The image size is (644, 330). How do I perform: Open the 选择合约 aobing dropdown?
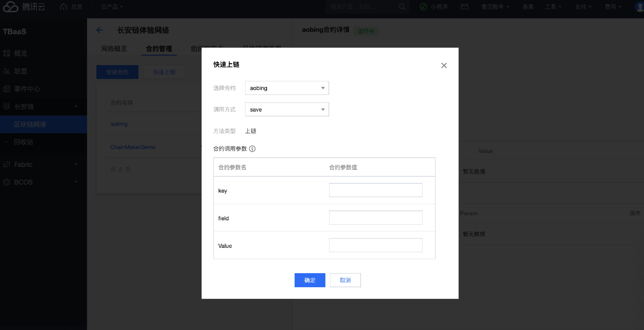(287, 88)
